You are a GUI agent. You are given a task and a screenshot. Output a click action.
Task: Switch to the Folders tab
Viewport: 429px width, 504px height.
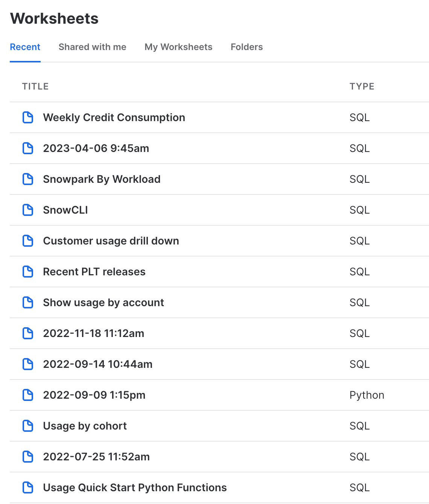pyautogui.click(x=246, y=47)
